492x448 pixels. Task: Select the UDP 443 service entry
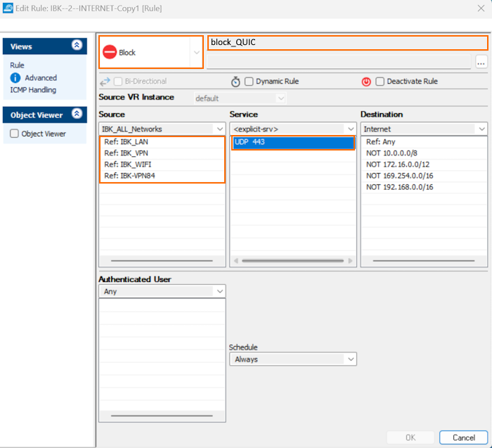[293, 143]
